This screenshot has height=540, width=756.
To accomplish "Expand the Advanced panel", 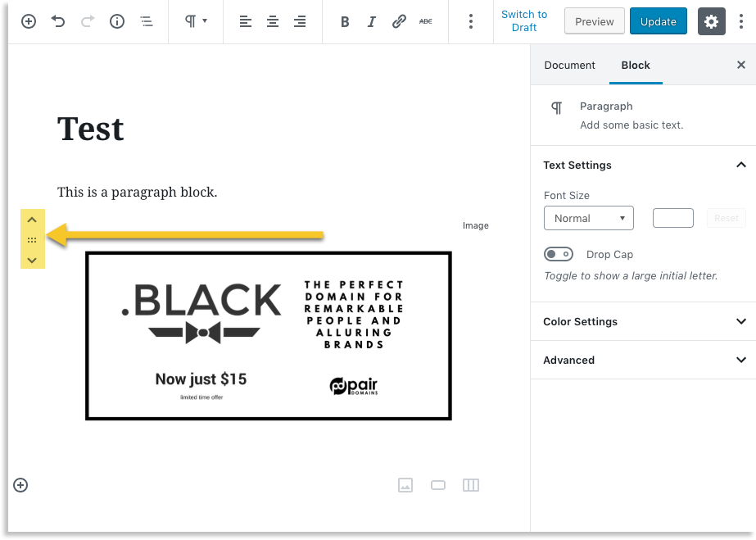I will [644, 360].
